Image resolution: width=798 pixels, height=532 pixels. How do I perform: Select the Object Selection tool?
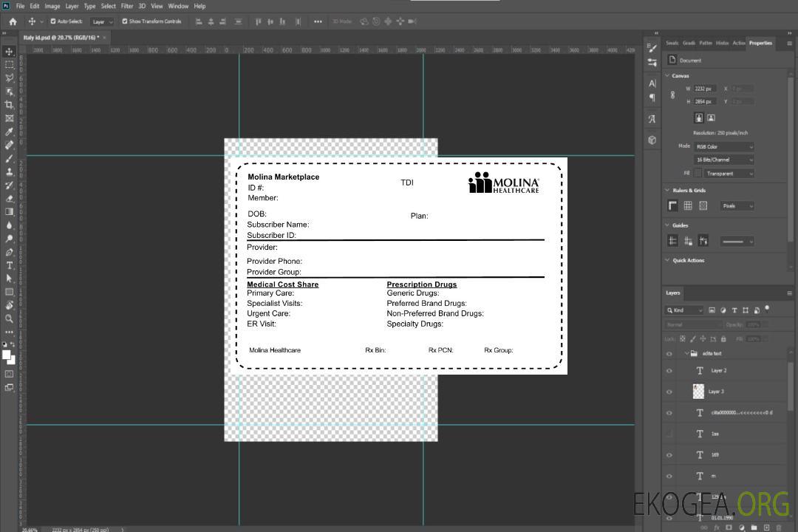click(9, 92)
